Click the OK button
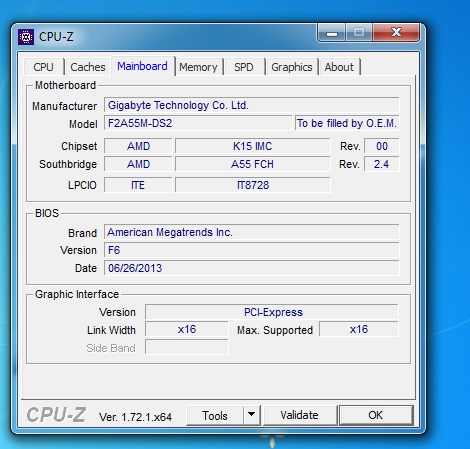Image resolution: width=470 pixels, height=449 pixels. [x=376, y=415]
